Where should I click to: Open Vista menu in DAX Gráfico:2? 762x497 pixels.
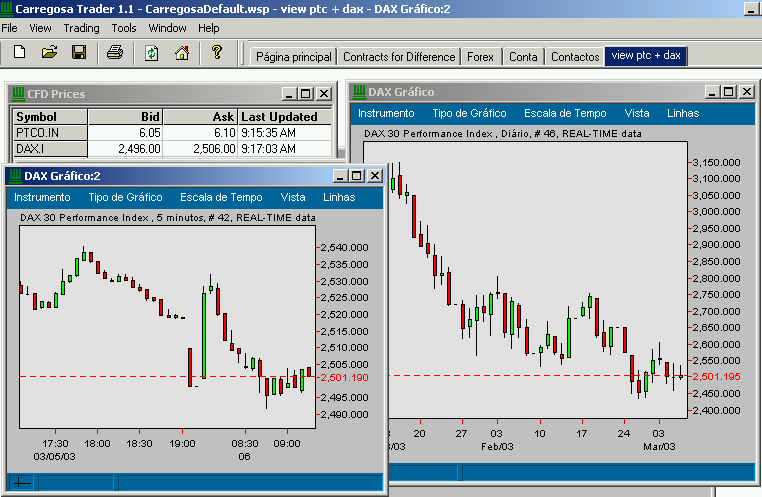[x=293, y=197]
